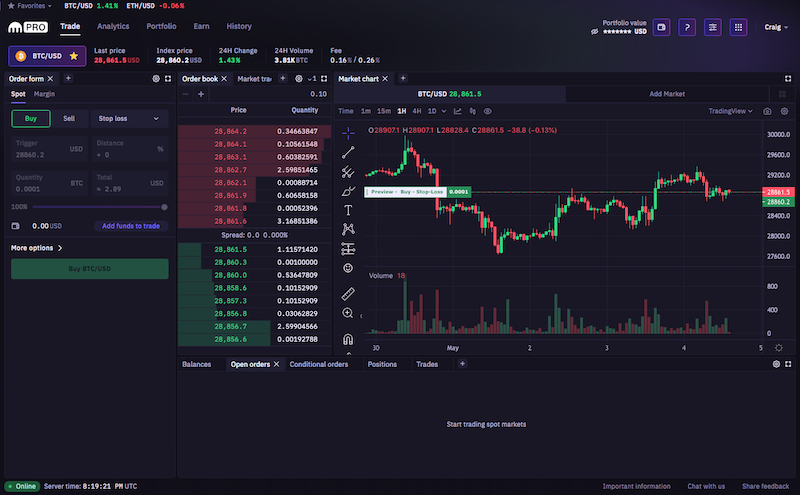Open Chat with us link
Image resolution: width=800 pixels, height=495 pixels.
[x=706, y=486]
